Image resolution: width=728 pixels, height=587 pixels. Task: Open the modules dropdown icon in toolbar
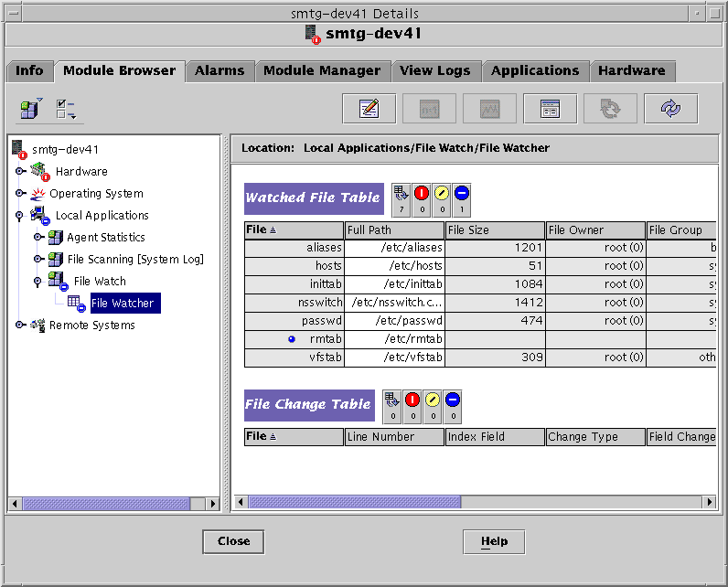tap(31, 109)
